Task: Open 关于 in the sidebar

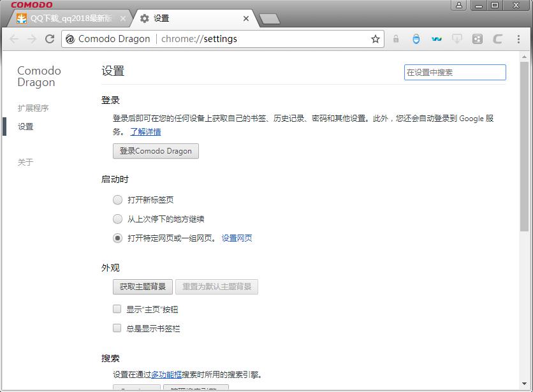Action: click(26, 162)
